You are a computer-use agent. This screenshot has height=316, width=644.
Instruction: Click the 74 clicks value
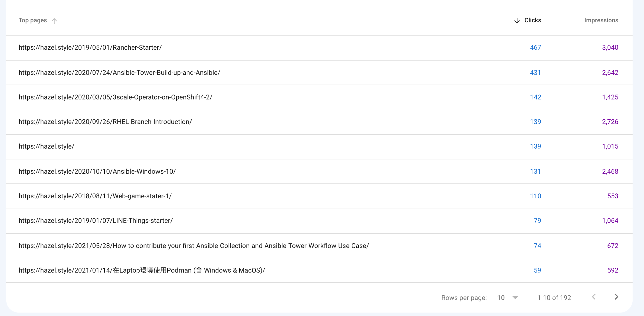[x=537, y=246]
